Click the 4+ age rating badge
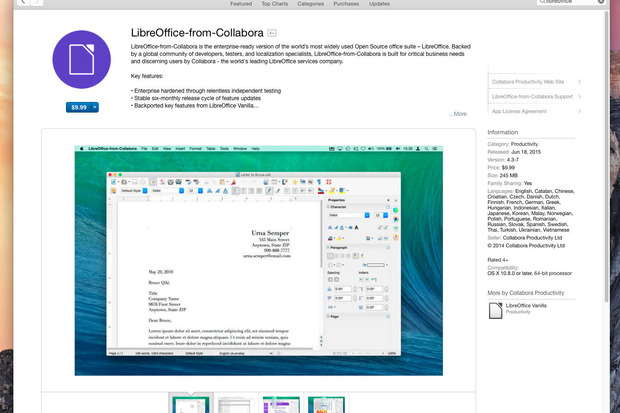This screenshot has height=413, width=620. 272,33
